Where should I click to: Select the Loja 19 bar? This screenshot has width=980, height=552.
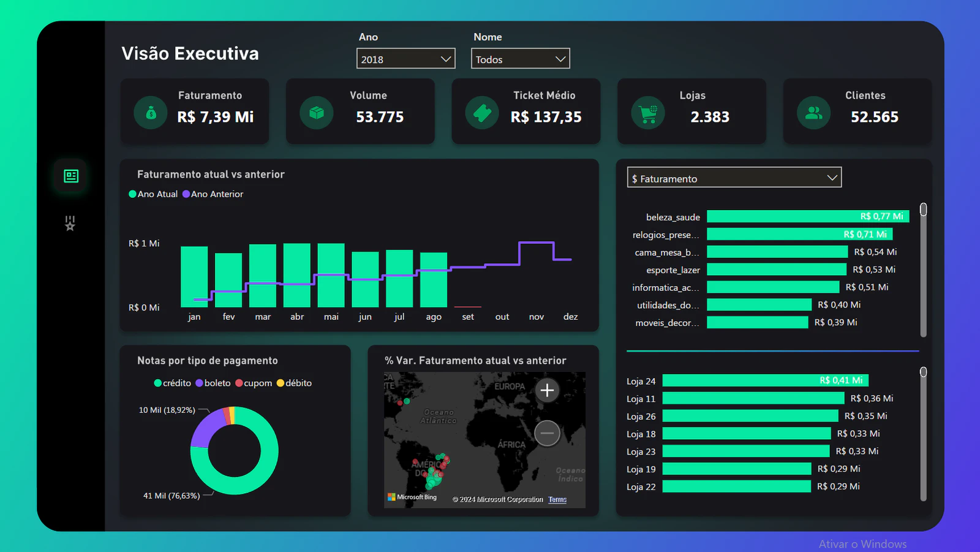pyautogui.click(x=737, y=469)
